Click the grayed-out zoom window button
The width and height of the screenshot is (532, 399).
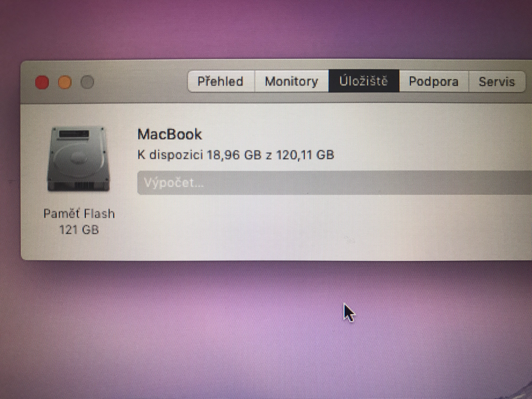click(87, 82)
